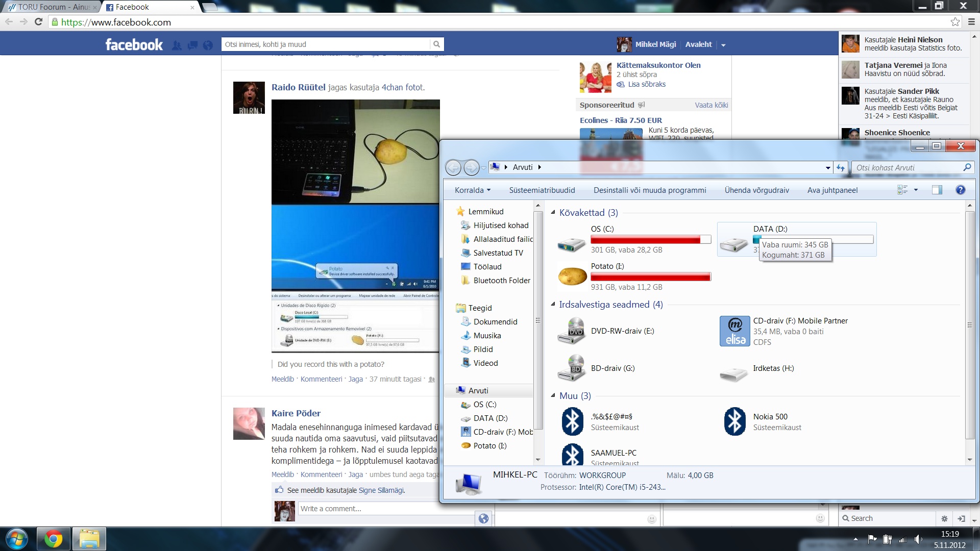Click the OS (C:) red capacity bar

(x=651, y=239)
